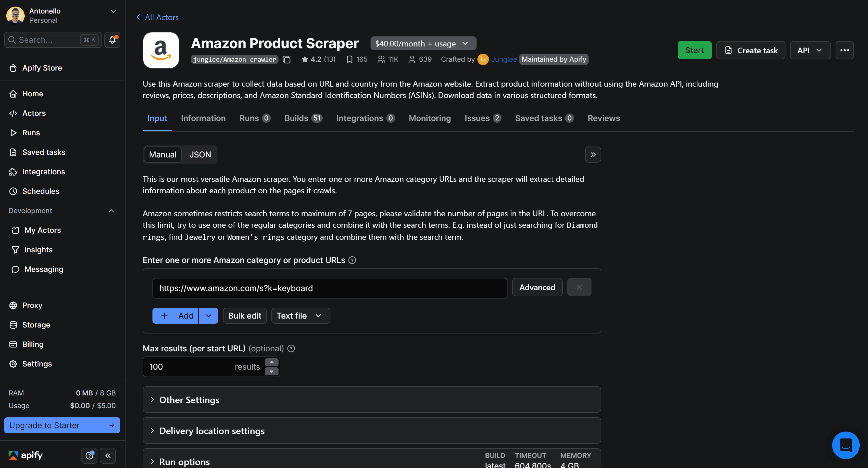The width and height of the screenshot is (868, 468).
Task: Switch to the Information tab
Action: coord(203,118)
